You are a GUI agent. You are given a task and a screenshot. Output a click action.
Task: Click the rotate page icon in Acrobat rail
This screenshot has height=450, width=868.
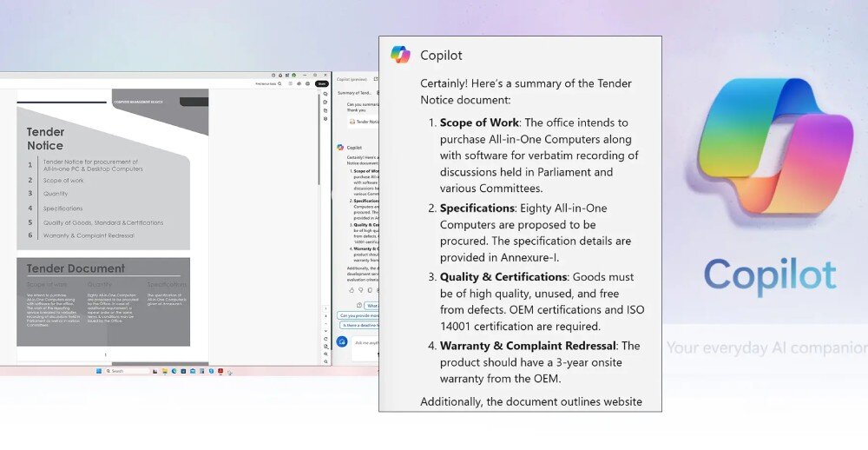(x=325, y=339)
